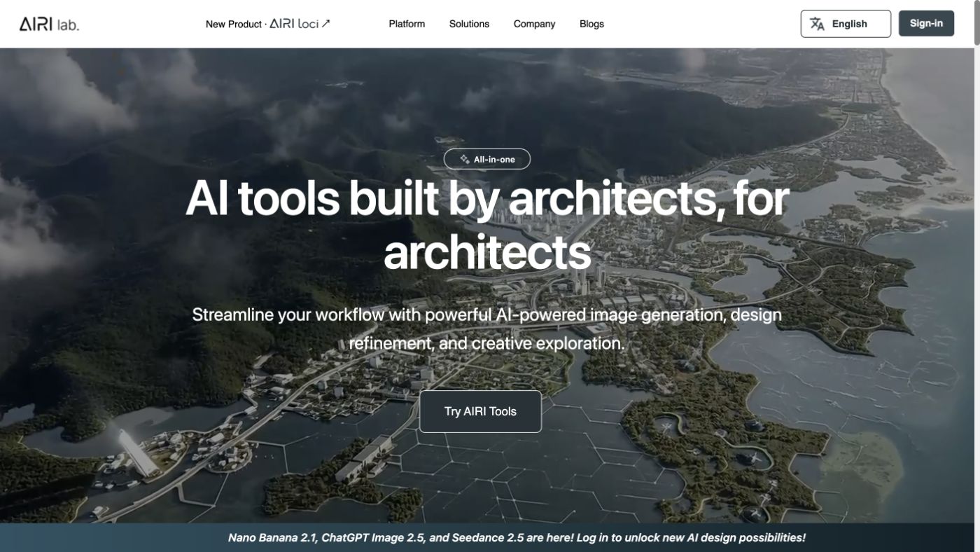Click the Try AIRI Tools button
This screenshot has height=552, width=980.
[x=480, y=411]
